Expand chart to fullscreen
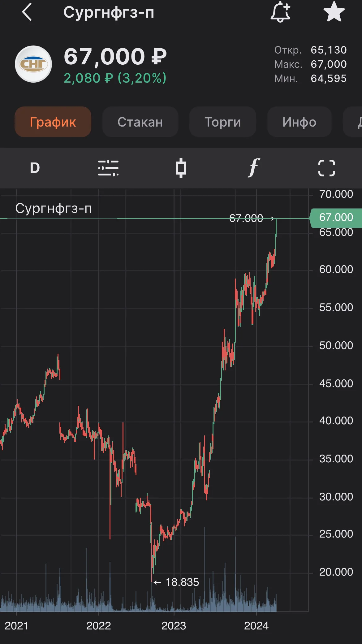The image size is (362, 644). point(327,168)
